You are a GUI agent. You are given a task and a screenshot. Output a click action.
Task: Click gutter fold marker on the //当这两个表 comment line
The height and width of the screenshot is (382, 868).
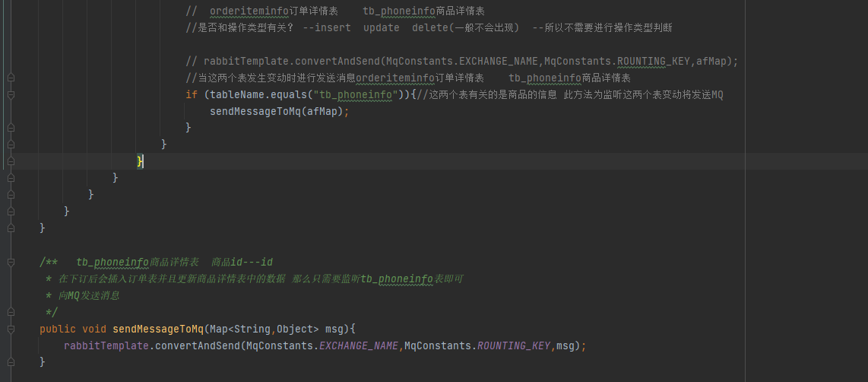(x=10, y=78)
